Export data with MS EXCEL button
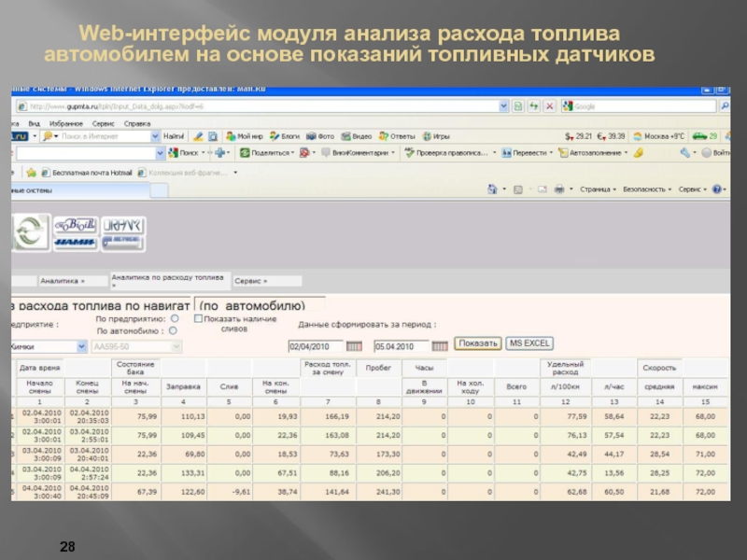747x560 pixels. click(x=529, y=343)
